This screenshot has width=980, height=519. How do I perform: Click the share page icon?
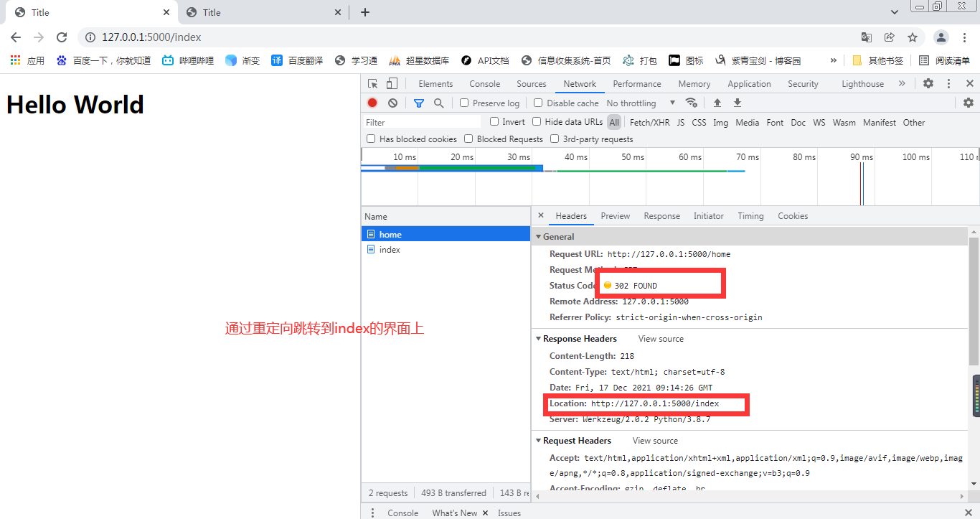click(x=890, y=37)
